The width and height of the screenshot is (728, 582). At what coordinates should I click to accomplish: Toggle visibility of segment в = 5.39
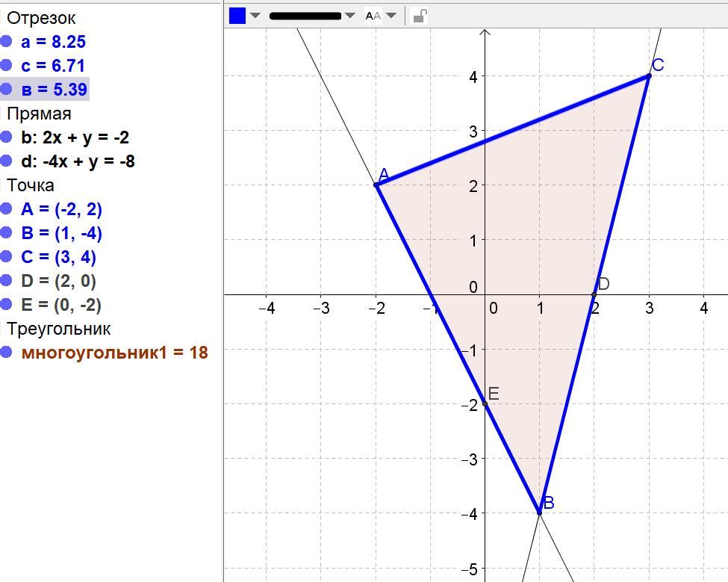coord(6,89)
